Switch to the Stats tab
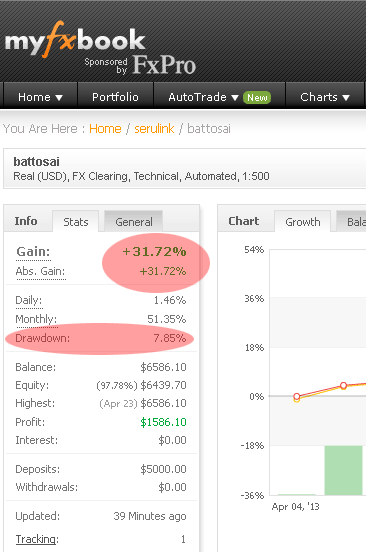The width and height of the screenshot is (366, 552). pyautogui.click(x=76, y=222)
